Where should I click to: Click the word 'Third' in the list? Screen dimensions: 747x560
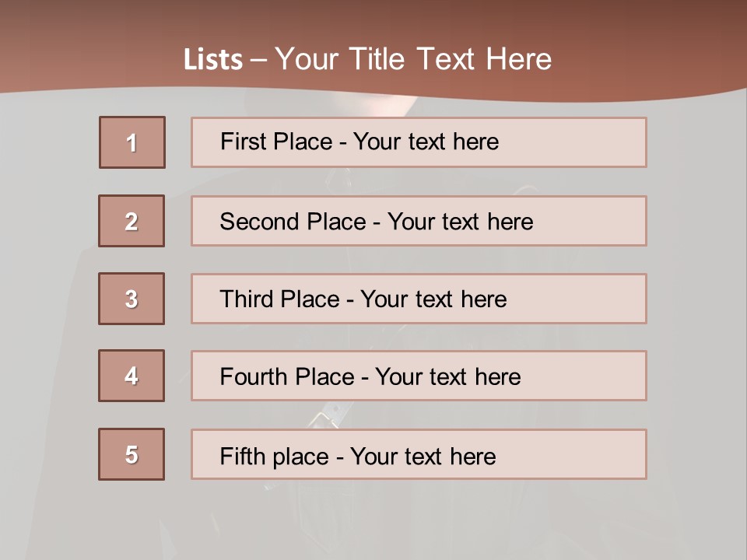coord(246,299)
